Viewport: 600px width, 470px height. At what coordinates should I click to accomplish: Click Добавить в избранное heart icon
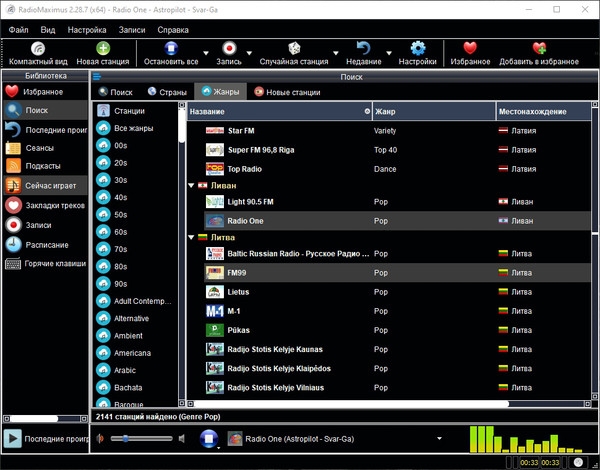540,49
